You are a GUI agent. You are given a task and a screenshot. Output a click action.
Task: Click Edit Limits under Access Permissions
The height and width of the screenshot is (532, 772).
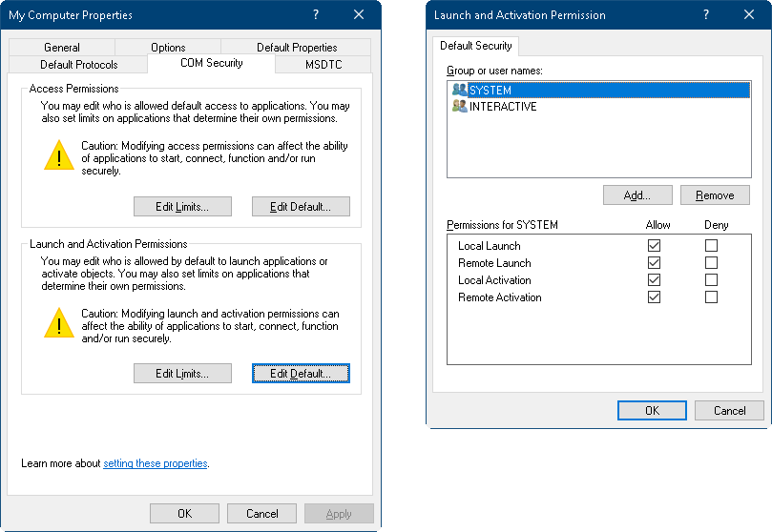click(182, 207)
